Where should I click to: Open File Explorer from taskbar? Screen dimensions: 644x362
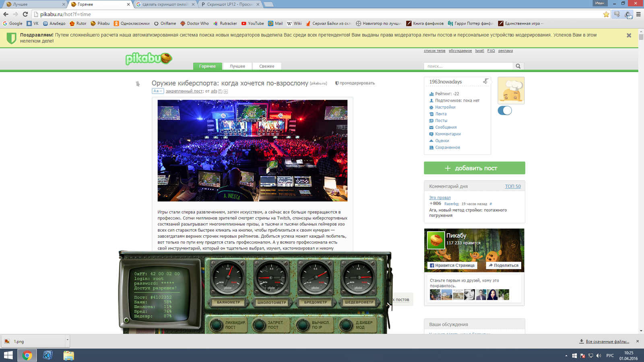click(x=68, y=356)
